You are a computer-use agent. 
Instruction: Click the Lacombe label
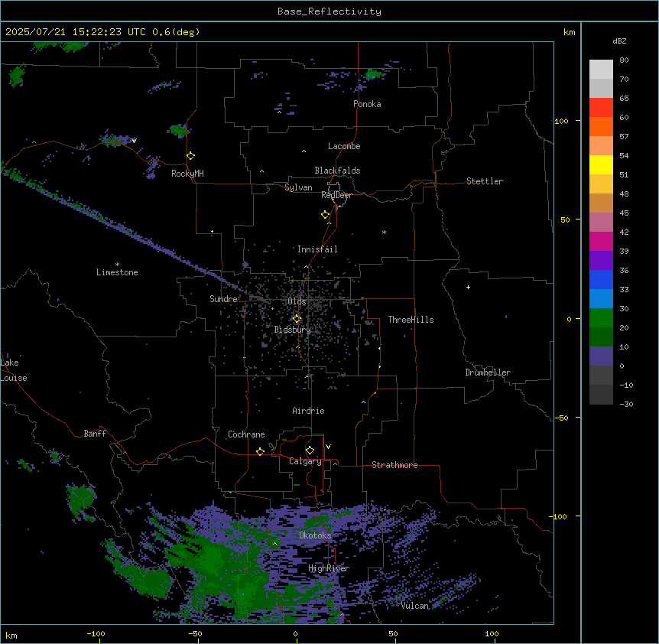coord(344,146)
